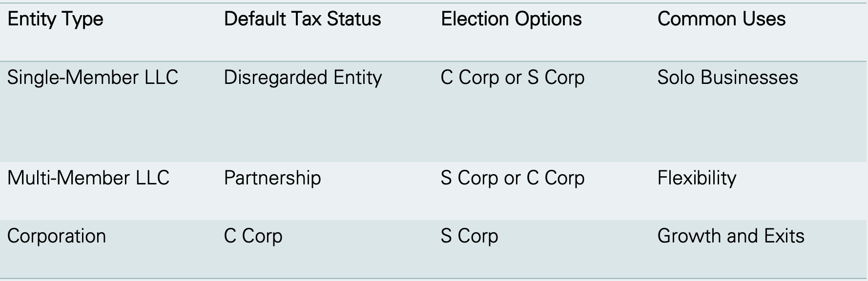Click the C Corp or S Corp cell
868x281 pixels.
pyautogui.click(x=513, y=78)
